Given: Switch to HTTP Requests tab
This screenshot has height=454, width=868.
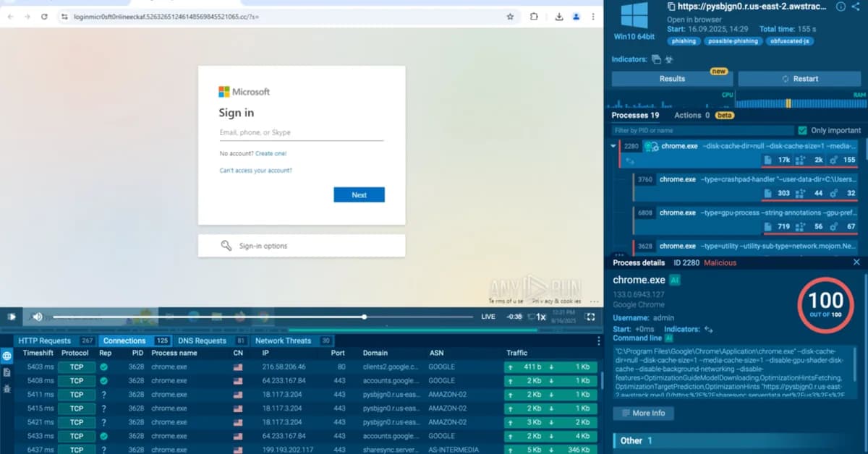Looking at the screenshot, I should pos(56,340).
